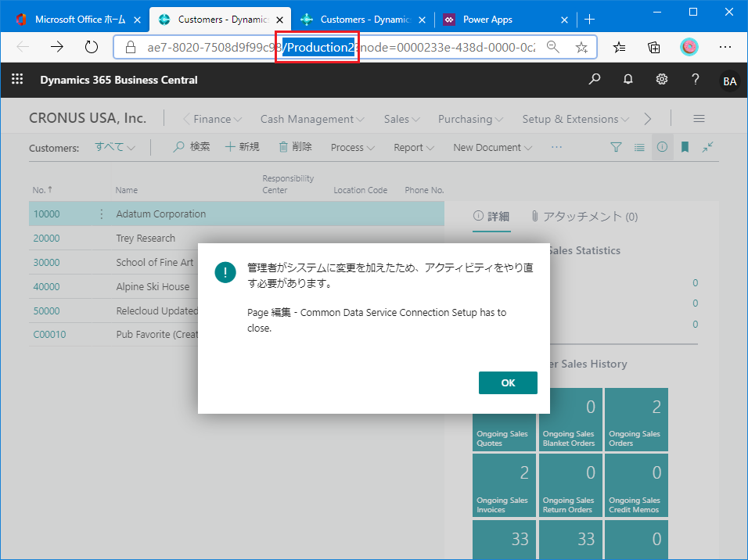The image size is (748, 560).
Task: Open the app launcher waffle icon
Action: pos(17,79)
